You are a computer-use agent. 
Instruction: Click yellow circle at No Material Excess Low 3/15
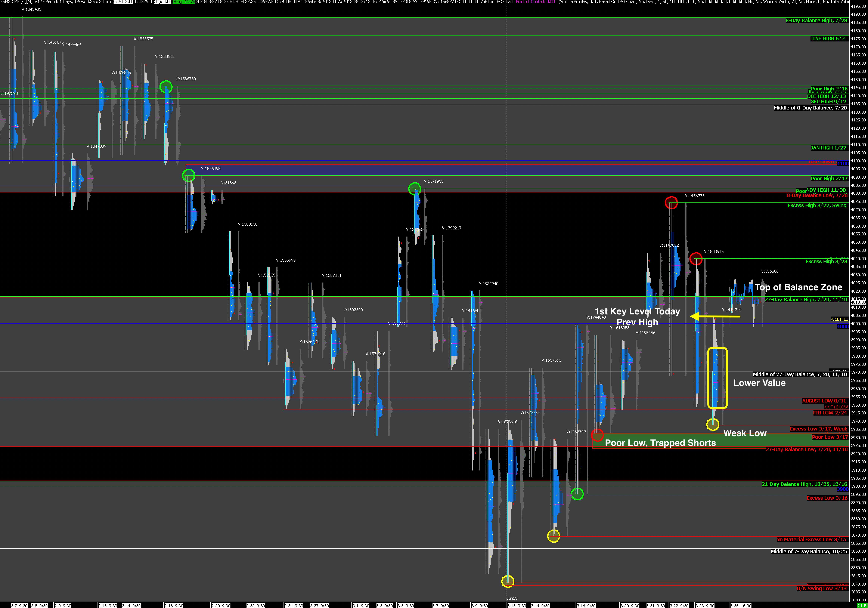coord(554,536)
